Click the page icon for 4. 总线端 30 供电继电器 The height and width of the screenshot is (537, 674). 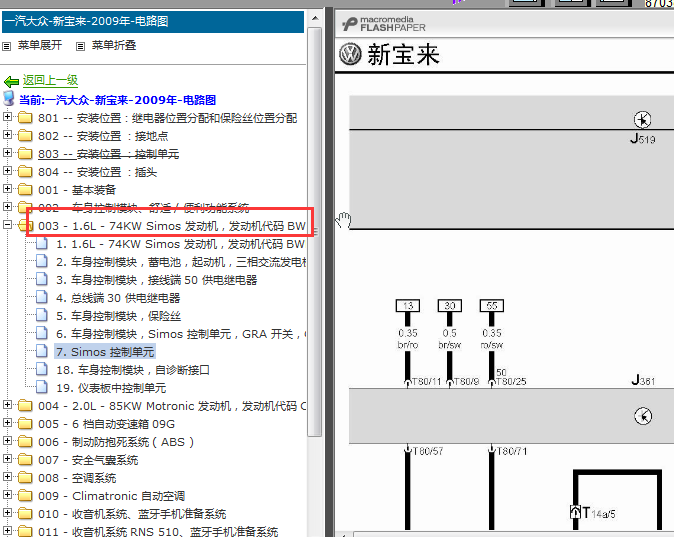tap(42, 298)
